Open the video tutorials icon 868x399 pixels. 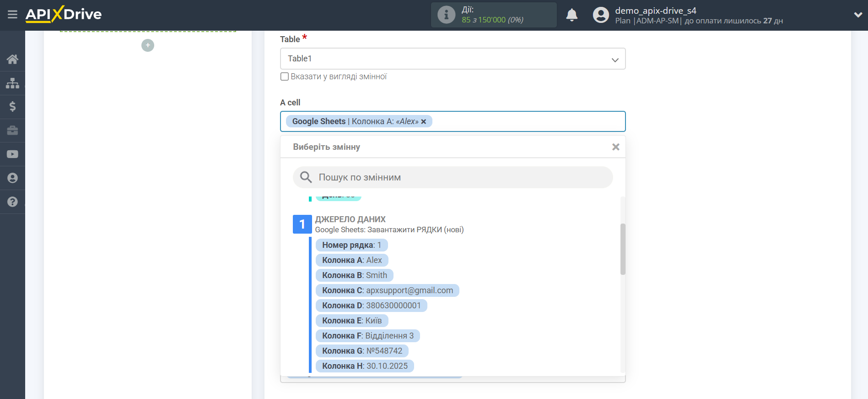(12, 154)
